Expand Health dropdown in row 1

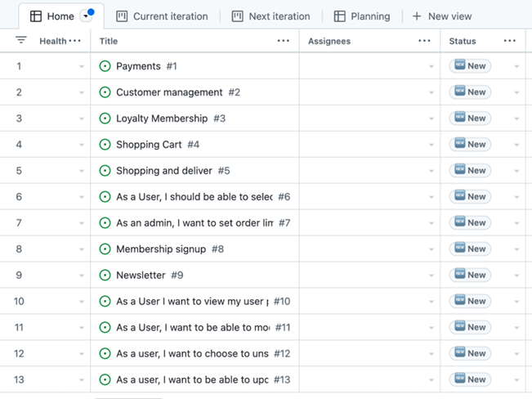[x=82, y=66]
